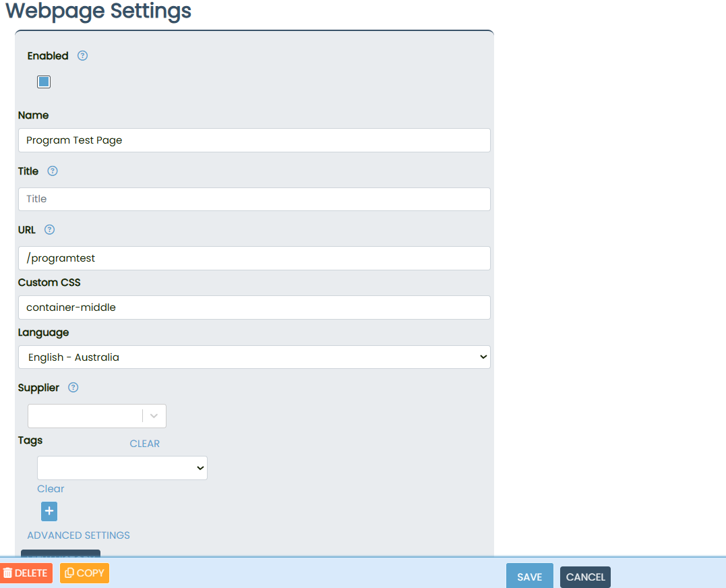Image resolution: width=726 pixels, height=588 pixels.
Task: Expand the Supplier combo box
Action: (x=154, y=416)
